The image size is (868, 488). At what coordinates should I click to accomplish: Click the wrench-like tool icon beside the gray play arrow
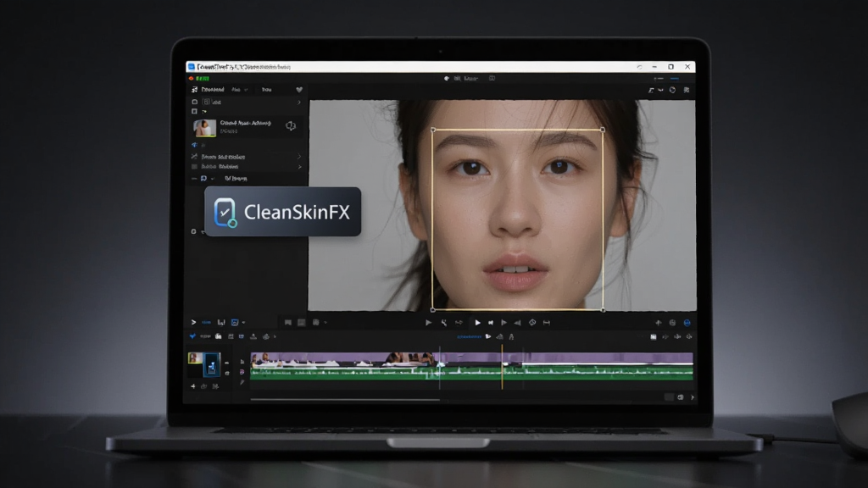[444, 323]
